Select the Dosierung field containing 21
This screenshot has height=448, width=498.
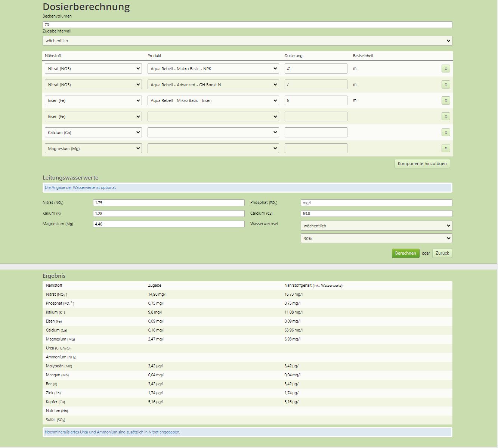pos(316,69)
